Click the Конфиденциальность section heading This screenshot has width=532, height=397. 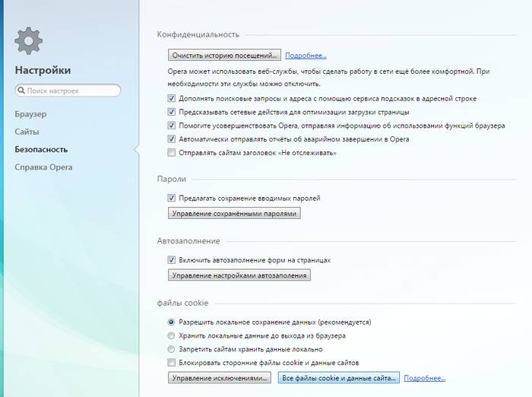click(198, 34)
